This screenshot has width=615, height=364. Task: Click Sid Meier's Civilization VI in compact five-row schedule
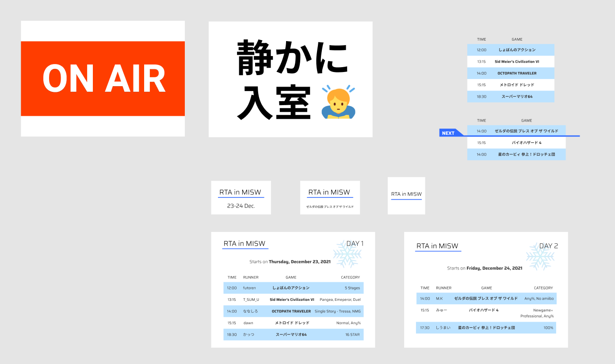coord(517,61)
